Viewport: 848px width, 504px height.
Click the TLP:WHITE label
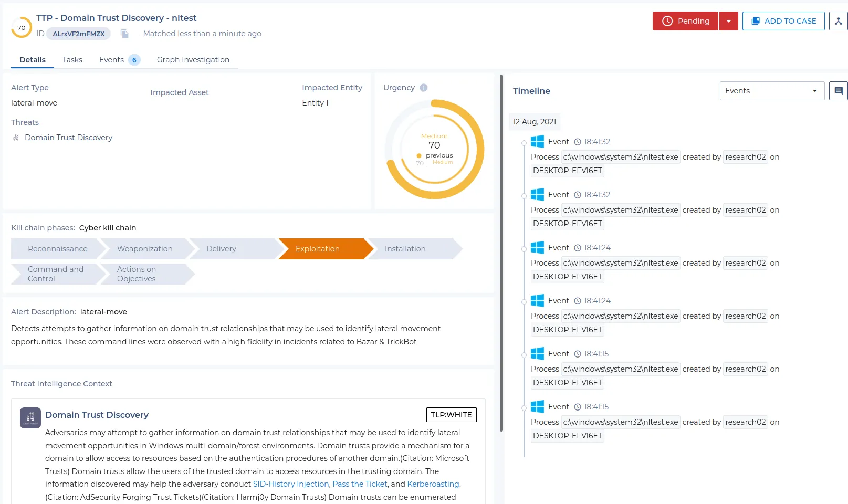click(452, 415)
